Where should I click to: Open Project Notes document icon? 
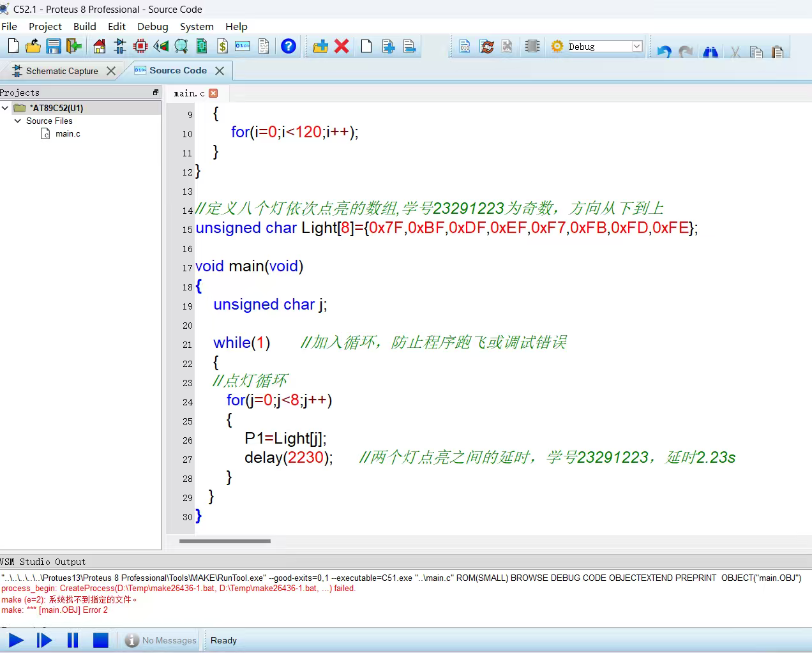click(x=264, y=46)
